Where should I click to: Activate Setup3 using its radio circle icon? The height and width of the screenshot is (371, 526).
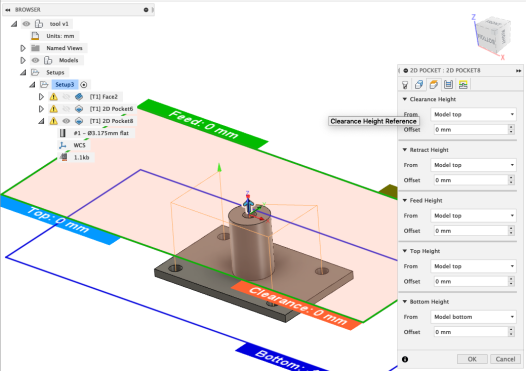click(x=84, y=85)
